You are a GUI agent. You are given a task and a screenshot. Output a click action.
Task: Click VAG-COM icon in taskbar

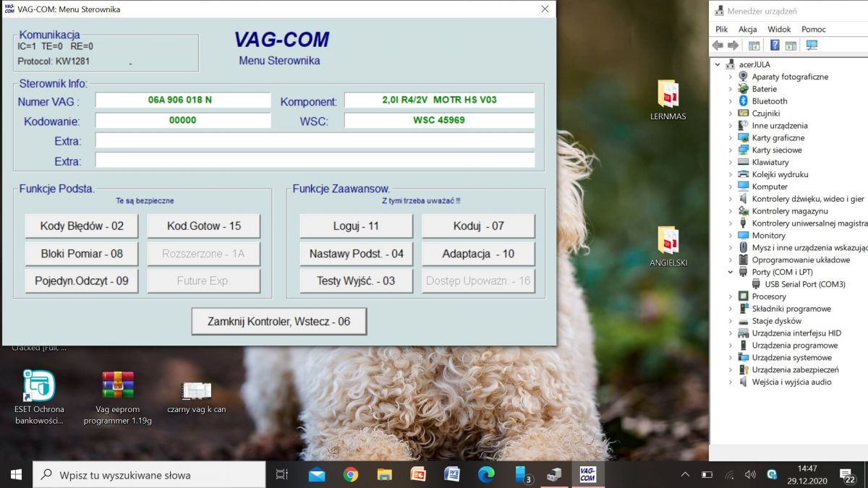tap(587, 474)
